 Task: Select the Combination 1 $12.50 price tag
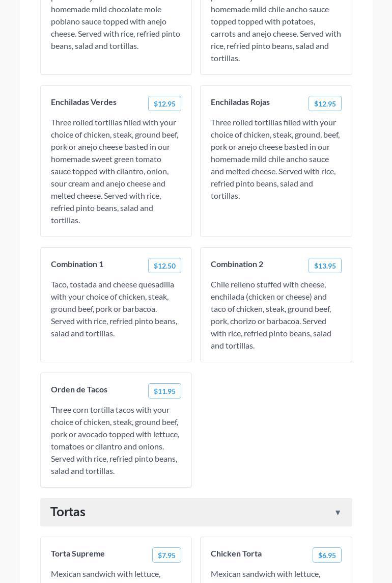(x=164, y=266)
